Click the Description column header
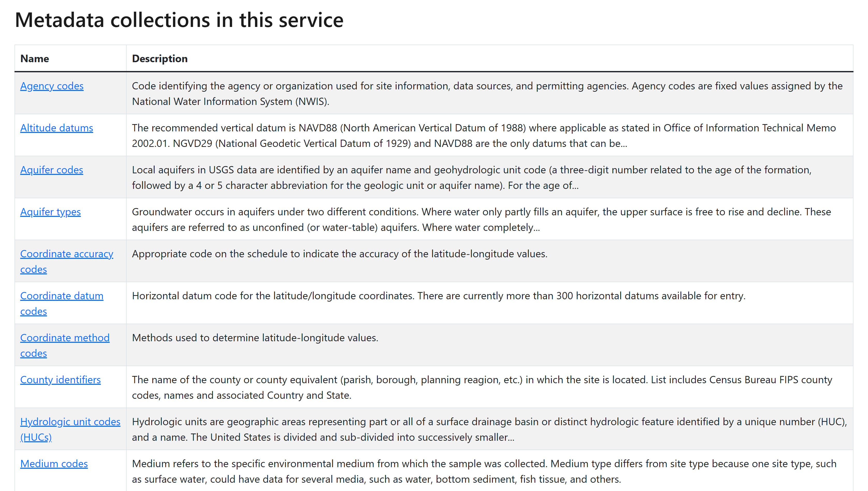This screenshot has width=868, height=491. pyautogui.click(x=160, y=58)
